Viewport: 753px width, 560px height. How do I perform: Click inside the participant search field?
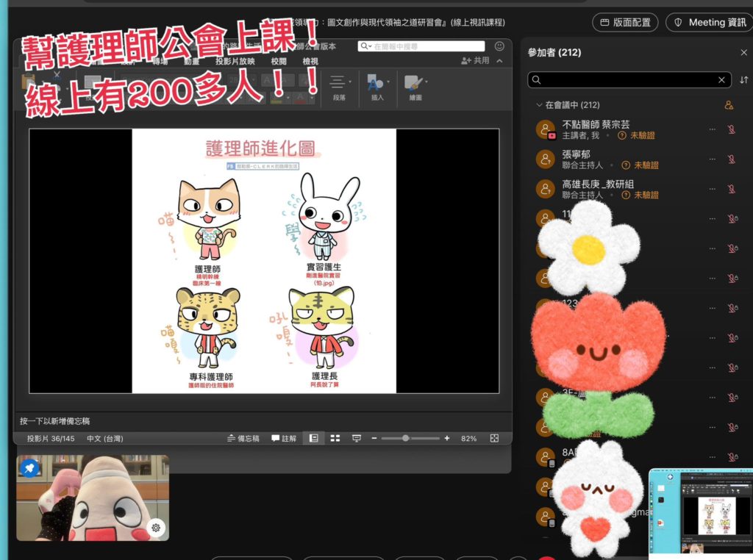[x=625, y=80]
